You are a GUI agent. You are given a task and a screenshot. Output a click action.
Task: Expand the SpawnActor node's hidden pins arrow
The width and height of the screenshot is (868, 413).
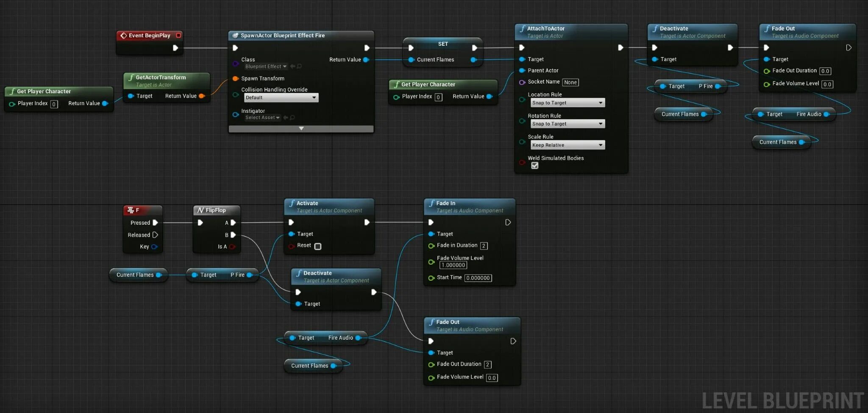[x=301, y=128]
